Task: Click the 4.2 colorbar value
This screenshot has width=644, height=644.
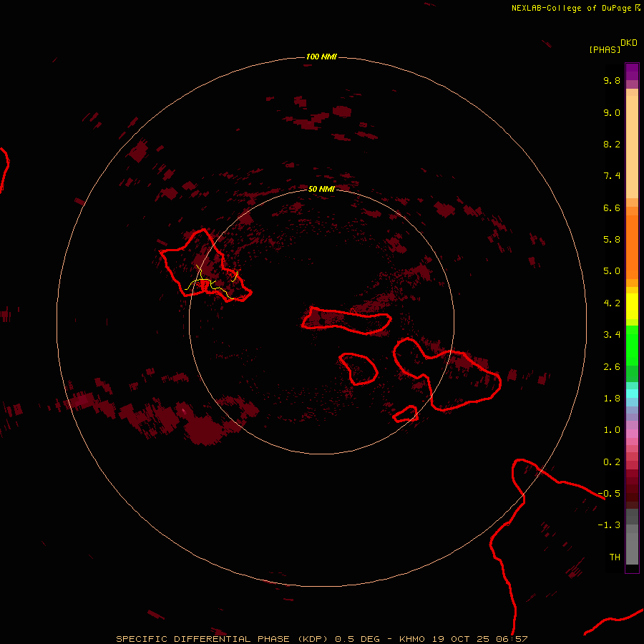Action: [x=612, y=303]
